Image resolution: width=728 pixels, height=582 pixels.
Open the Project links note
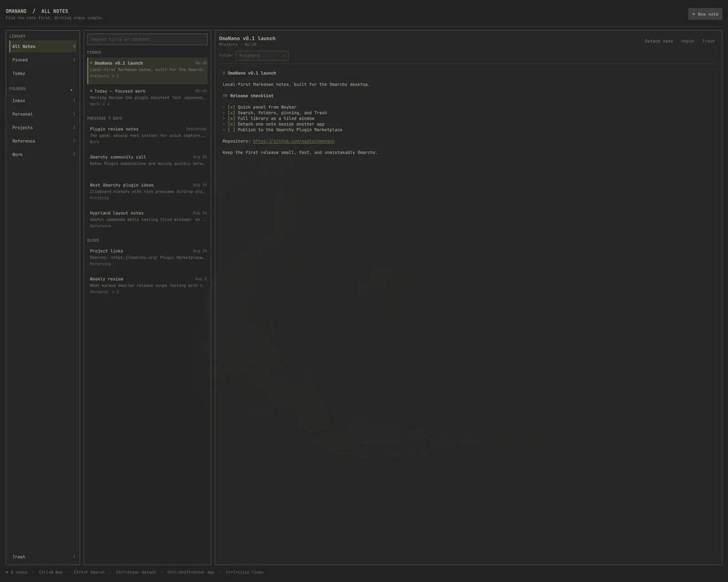click(147, 257)
